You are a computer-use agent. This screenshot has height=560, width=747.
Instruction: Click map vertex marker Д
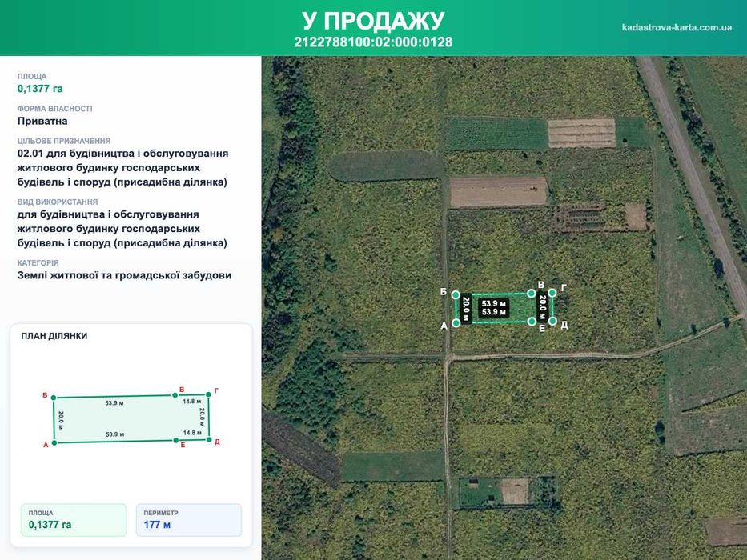pyautogui.click(x=552, y=321)
